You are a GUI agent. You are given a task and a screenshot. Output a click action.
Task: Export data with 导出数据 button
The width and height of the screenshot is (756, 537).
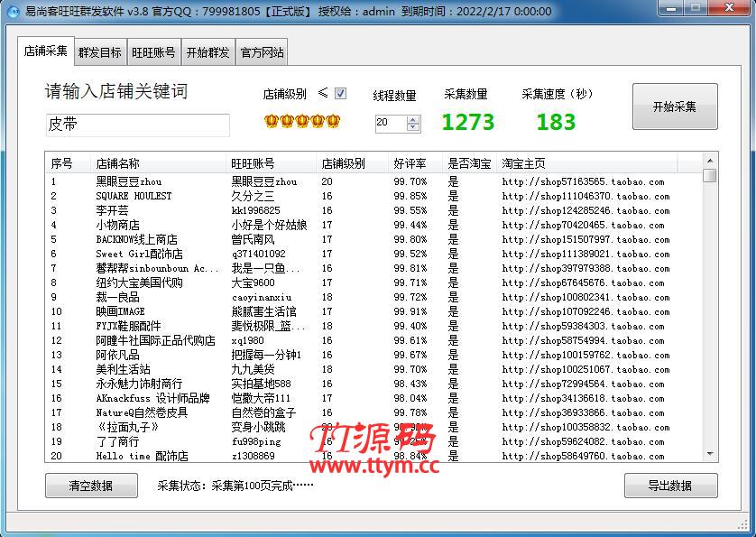[670, 486]
